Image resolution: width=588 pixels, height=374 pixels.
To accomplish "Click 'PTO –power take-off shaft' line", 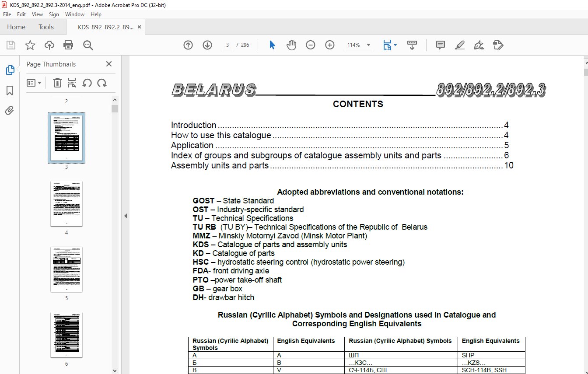I will (x=237, y=280).
